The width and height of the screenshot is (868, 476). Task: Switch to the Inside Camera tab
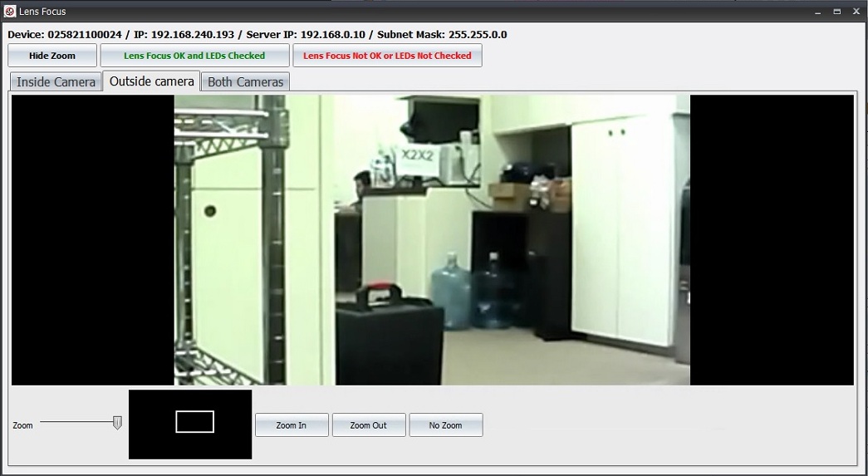[x=56, y=81]
